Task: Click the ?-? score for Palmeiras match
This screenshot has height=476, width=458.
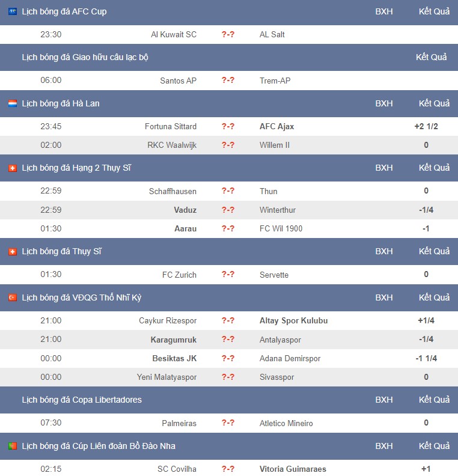Action: click(x=228, y=423)
